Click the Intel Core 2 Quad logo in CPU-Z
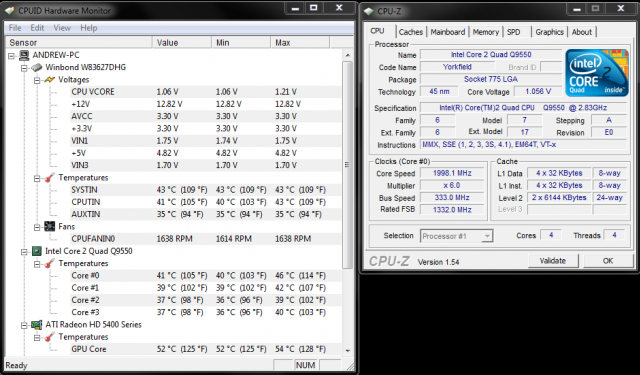This screenshot has height=375, width=640. (597, 73)
